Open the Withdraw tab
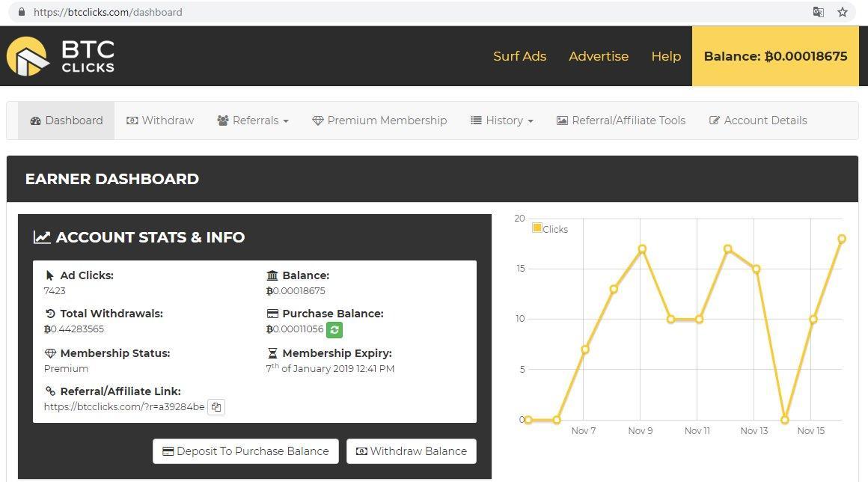 tap(160, 120)
